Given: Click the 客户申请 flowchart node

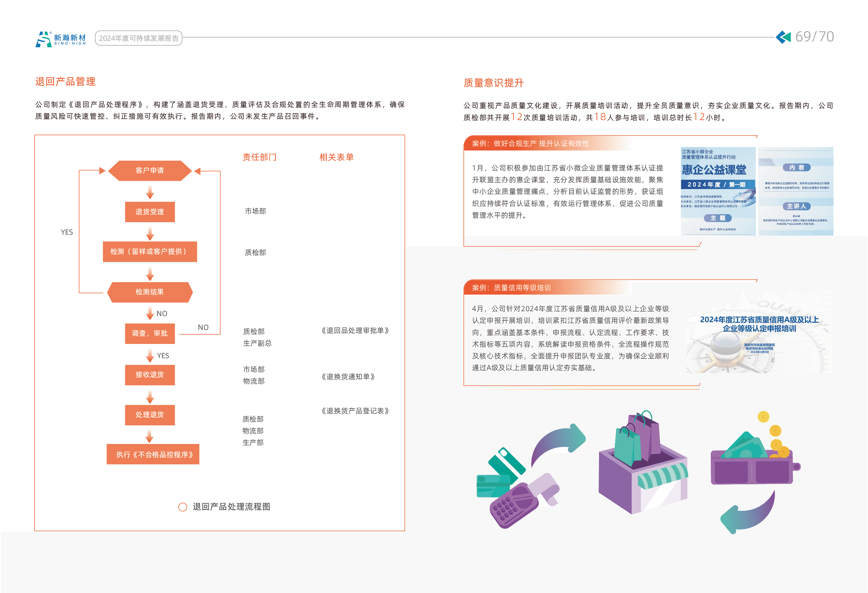Looking at the screenshot, I should (x=150, y=171).
